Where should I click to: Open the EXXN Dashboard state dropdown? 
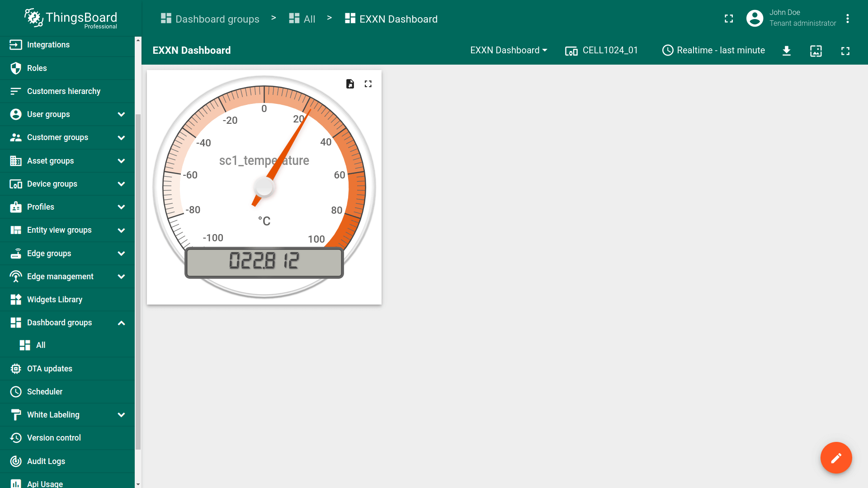(x=509, y=51)
